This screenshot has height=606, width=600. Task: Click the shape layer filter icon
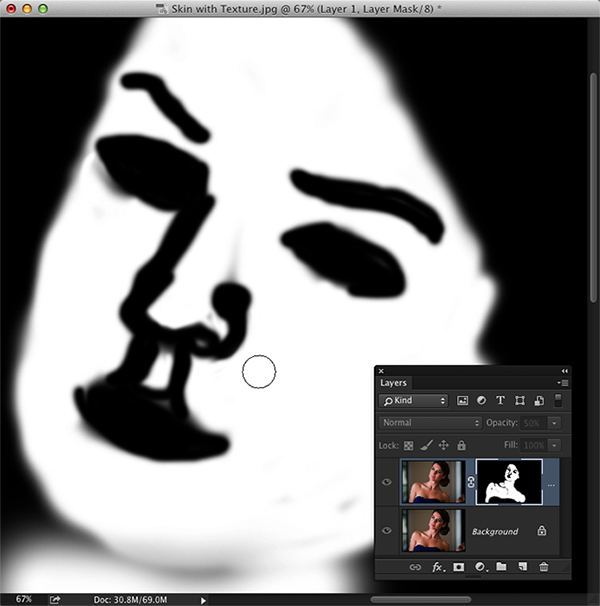[519, 401]
